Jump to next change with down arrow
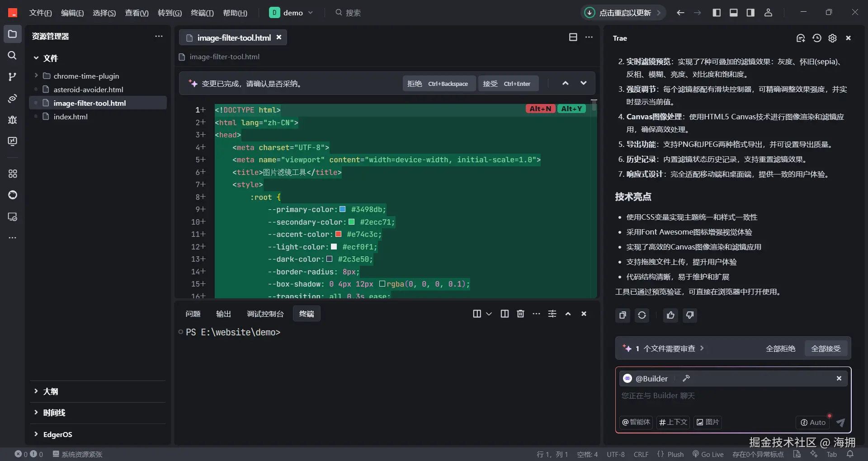This screenshot has width=868, height=461. click(x=584, y=83)
